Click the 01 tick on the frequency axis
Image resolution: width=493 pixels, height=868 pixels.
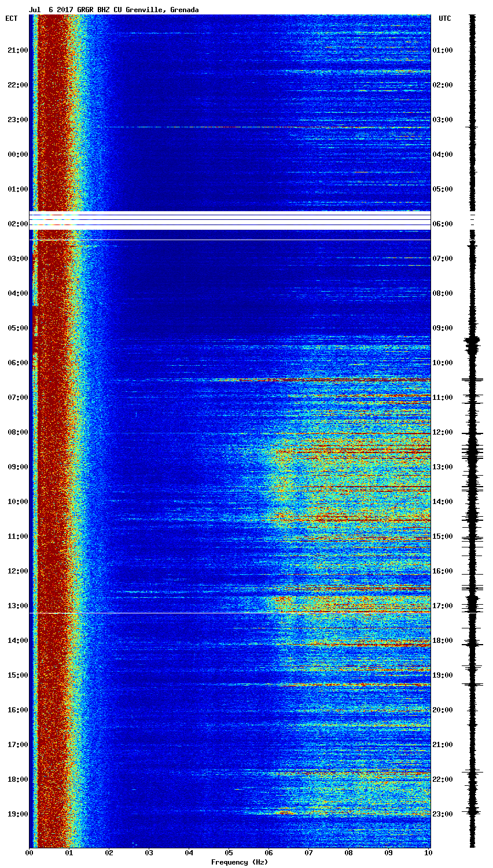[x=69, y=853]
